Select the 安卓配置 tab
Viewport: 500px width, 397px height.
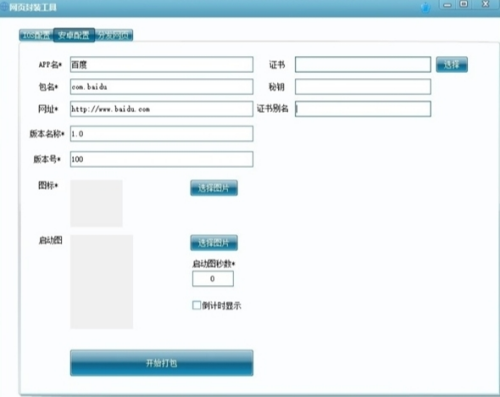point(74,35)
